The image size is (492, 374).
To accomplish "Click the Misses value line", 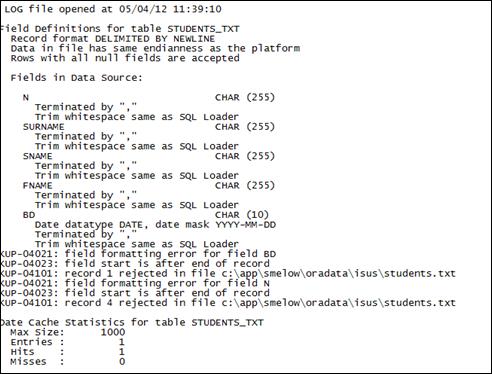I will click(x=68, y=362).
